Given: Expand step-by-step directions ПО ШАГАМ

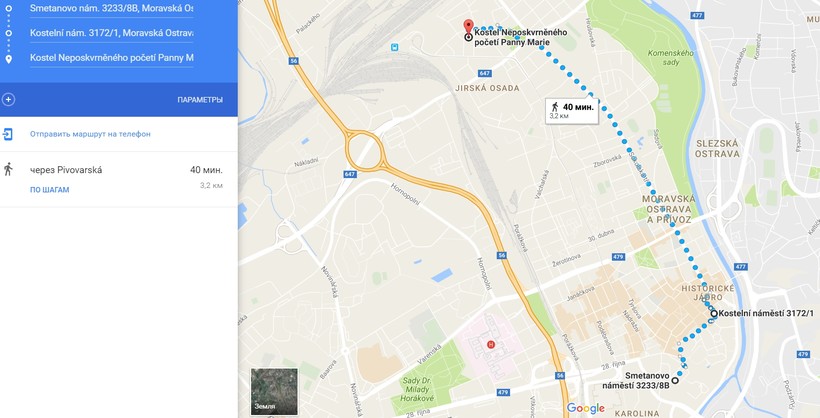Looking at the screenshot, I should (50, 190).
